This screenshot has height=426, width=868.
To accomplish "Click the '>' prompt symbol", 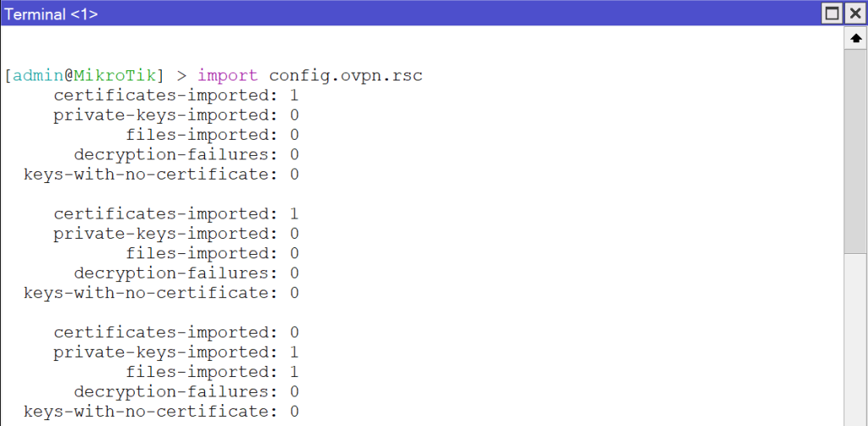I will pos(181,75).
